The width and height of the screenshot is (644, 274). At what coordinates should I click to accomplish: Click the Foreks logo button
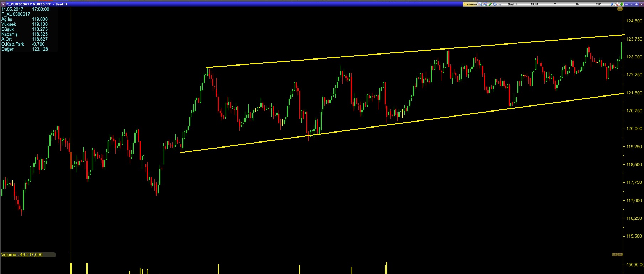point(470,4)
